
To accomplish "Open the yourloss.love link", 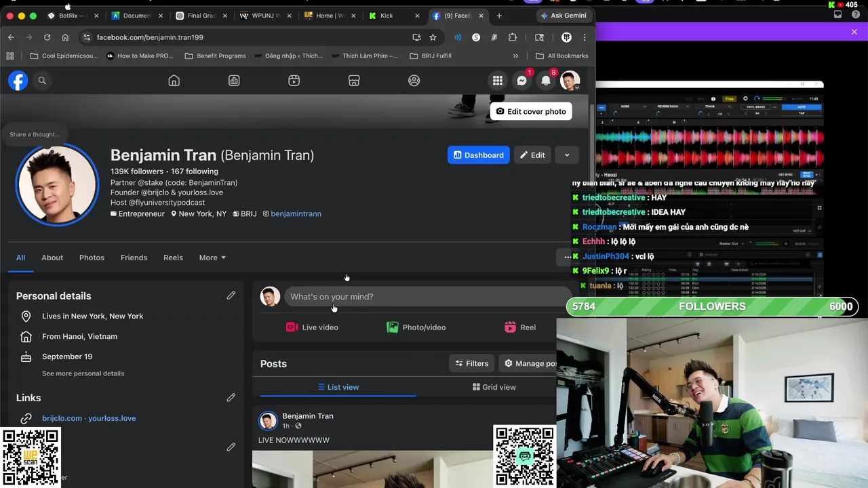I will [x=112, y=418].
